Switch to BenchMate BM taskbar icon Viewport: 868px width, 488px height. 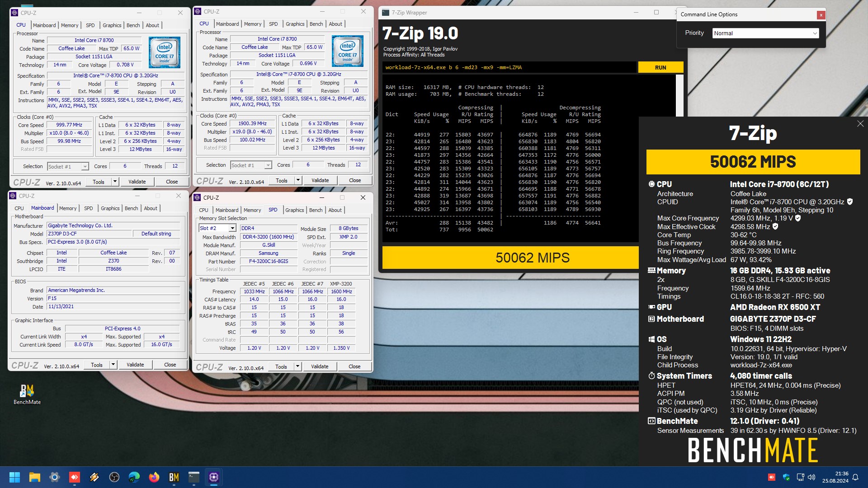(174, 477)
